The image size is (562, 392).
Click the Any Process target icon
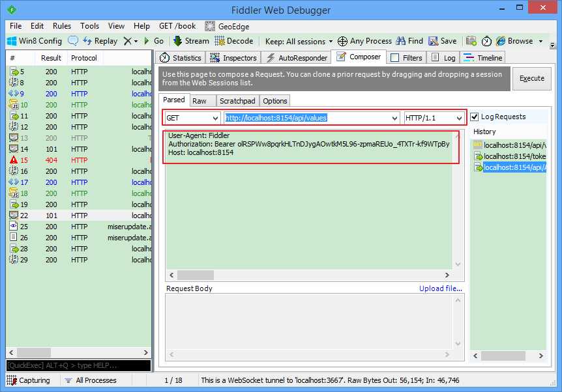(343, 41)
